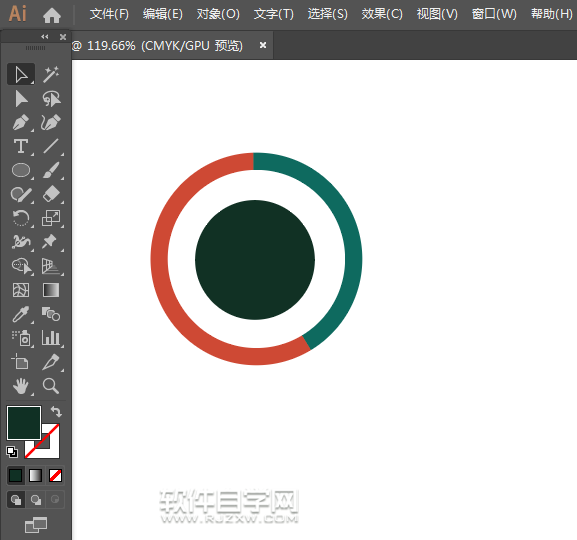
Task: Enable Draw Behind mode
Action: pos(36,500)
